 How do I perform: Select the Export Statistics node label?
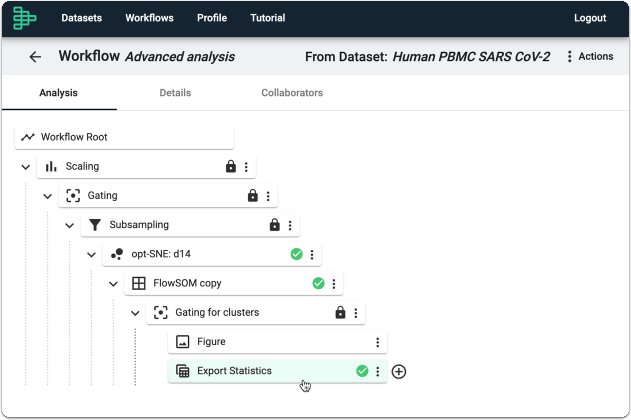pyautogui.click(x=234, y=371)
